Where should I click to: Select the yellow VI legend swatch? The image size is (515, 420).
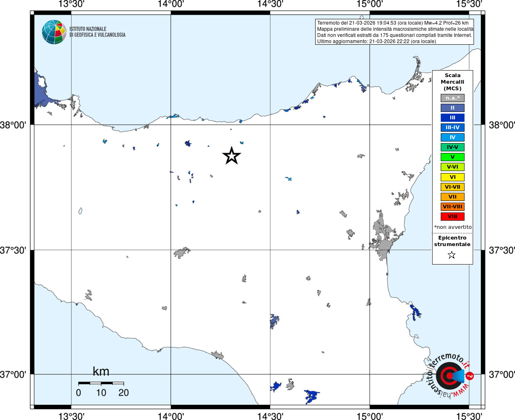[x=453, y=177]
